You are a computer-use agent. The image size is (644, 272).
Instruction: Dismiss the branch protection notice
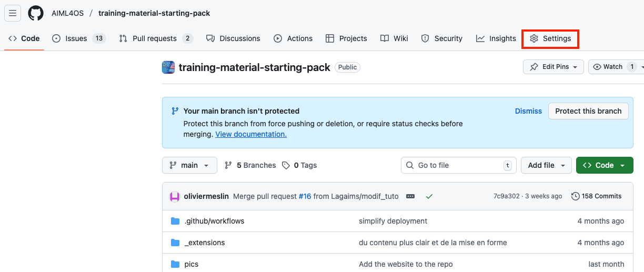coord(528,111)
